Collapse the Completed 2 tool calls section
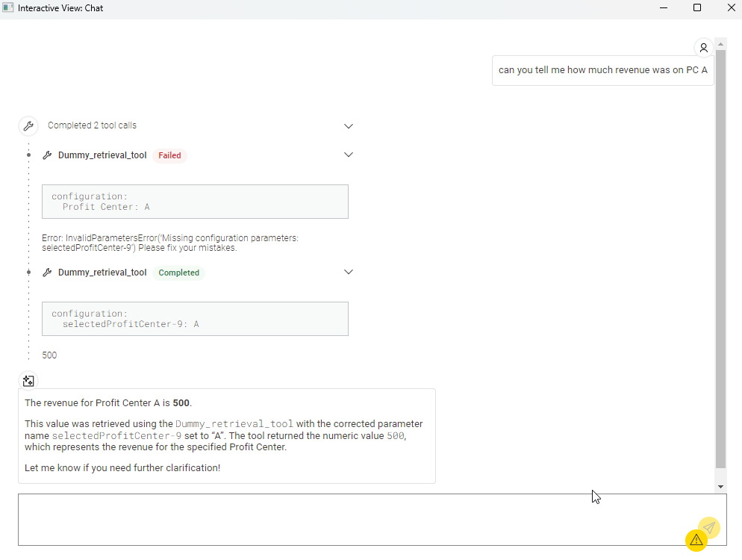Screen dimensions: 742x560 [x=348, y=126]
